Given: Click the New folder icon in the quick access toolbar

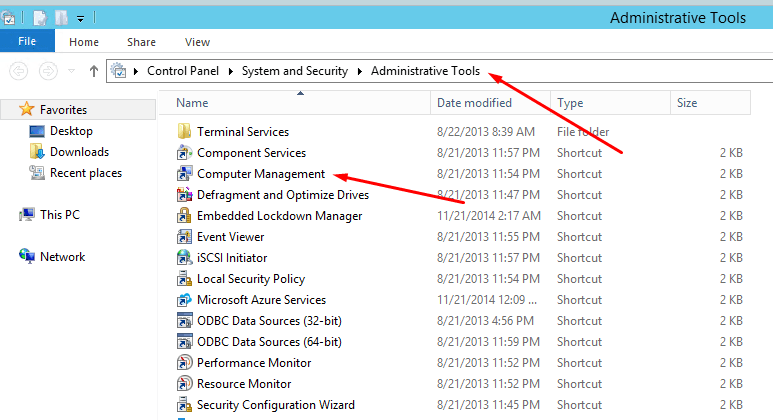Looking at the screenshot, I should 61,18.
